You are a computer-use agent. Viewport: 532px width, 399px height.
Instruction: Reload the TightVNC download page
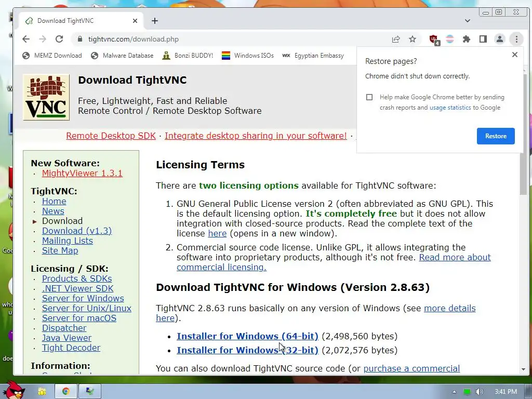59,39
